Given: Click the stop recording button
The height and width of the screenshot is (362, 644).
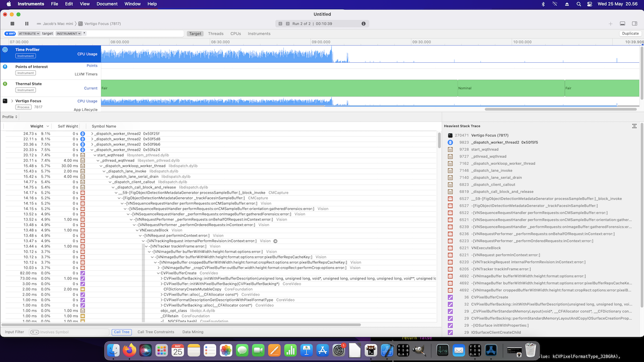Looking at the screenshot, I should (x=12, y=24).
